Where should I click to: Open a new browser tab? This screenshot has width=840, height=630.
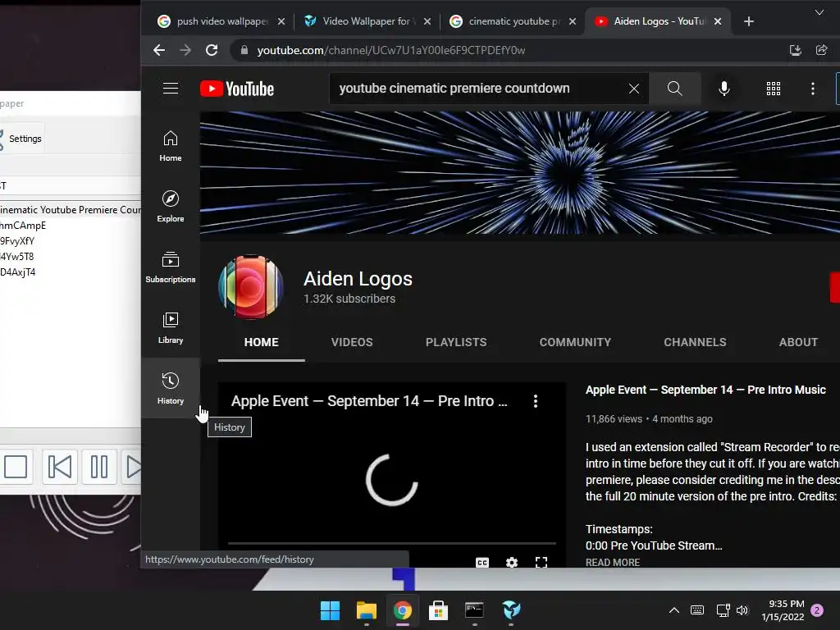[x=749, y=21]
